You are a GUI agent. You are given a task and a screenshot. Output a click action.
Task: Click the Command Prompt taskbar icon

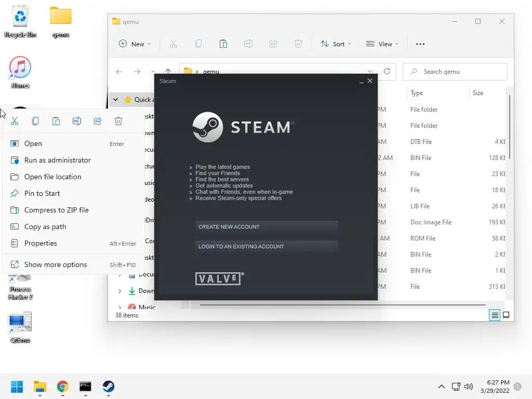point(85,387)
